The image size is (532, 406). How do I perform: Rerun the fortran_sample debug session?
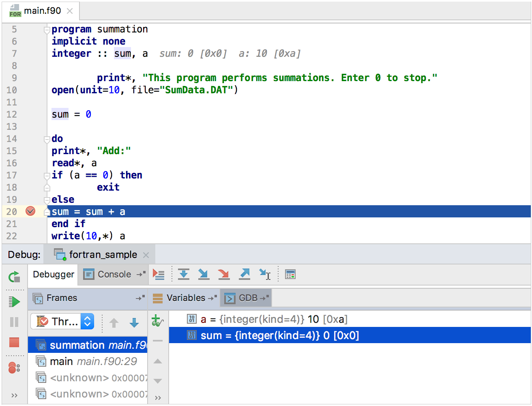[13, 277]
